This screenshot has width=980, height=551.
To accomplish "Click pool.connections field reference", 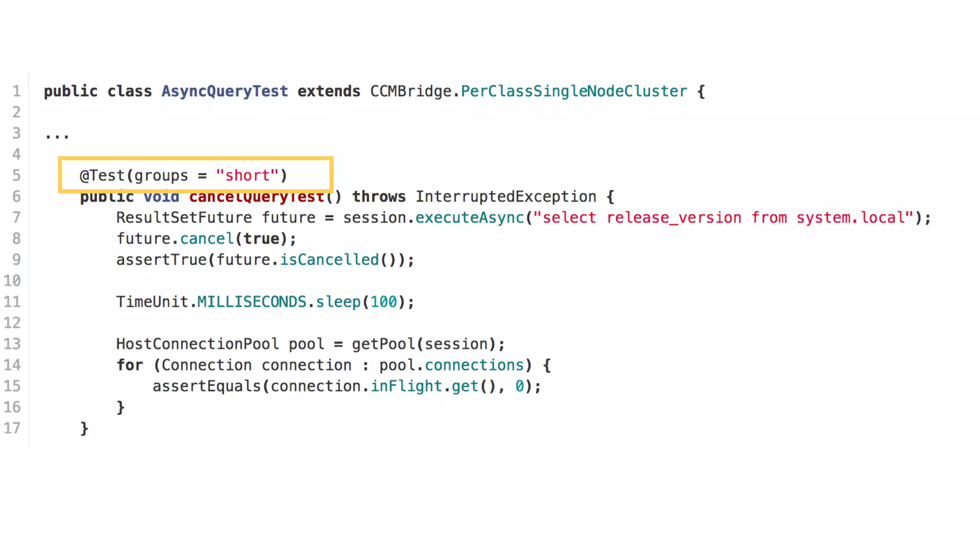I will point(451,365).
